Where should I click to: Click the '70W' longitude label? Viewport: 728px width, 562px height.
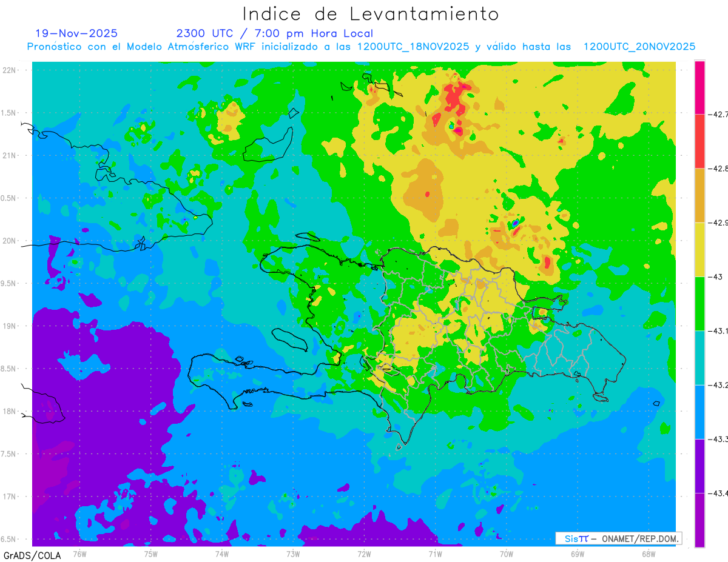507,554
